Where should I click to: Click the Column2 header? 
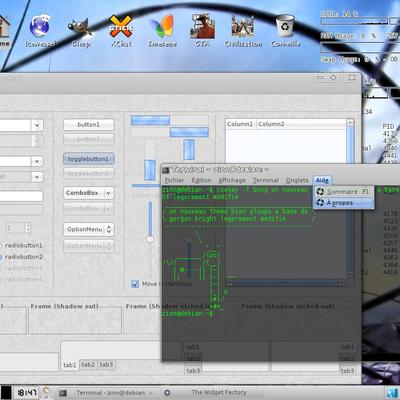301,124
